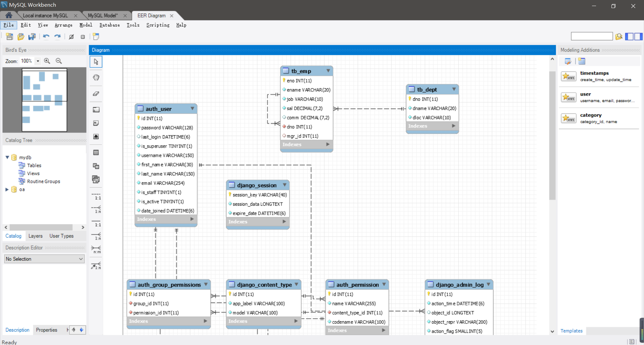The height and width of the screenshot is (345, 644).
Task: Open the Templates tab
Action: (x=571, y=331)
